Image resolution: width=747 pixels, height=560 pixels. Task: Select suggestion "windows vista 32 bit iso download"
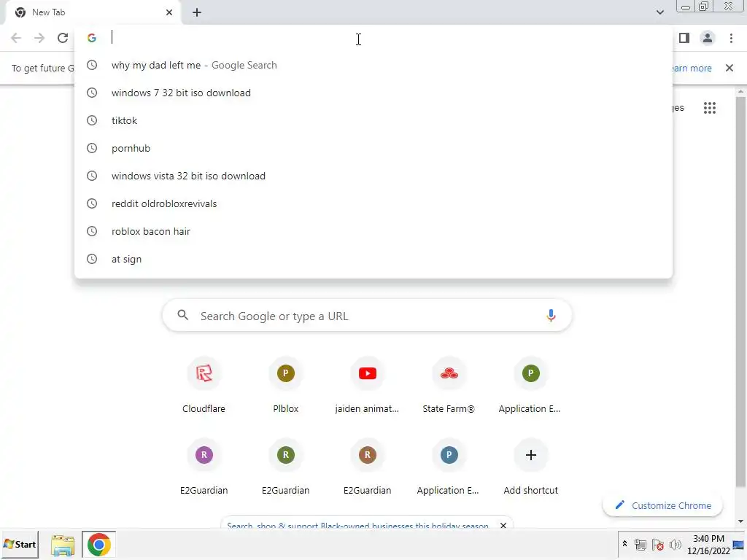click(373, 176)
